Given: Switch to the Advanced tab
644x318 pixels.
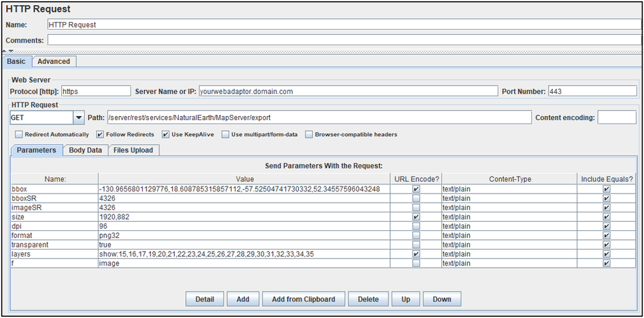Looking at the screenshot, I should pyautogui.click(x=54, y=61).
